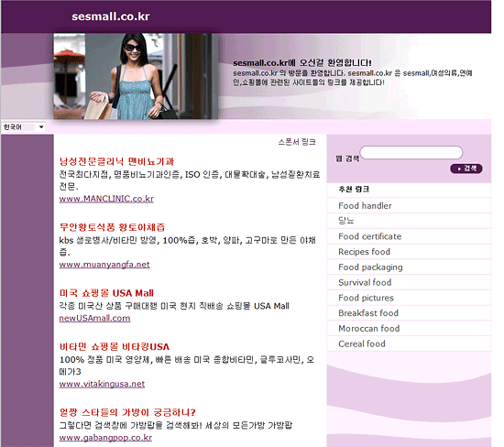
Task: Click the 스폰서 링크 label
Action: click(x=297, y=142)
